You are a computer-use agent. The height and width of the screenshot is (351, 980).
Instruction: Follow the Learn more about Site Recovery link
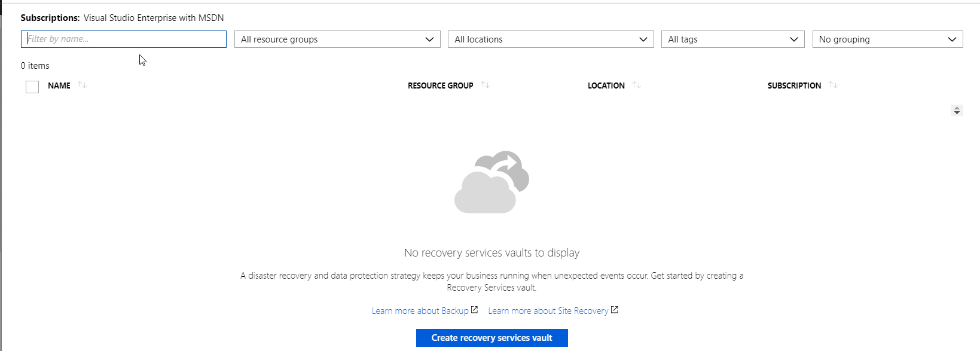tap(548, 311)
